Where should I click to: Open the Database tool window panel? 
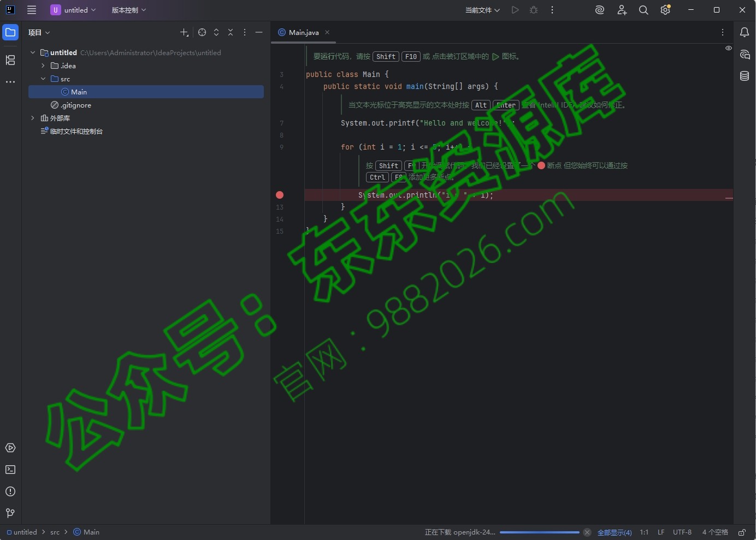click(x=745, y=76)
